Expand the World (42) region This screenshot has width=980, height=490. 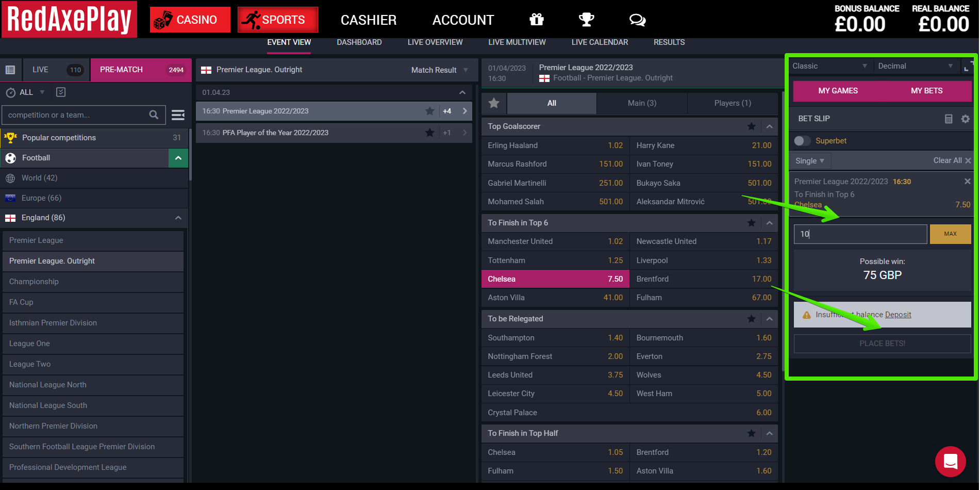[94, 178]
